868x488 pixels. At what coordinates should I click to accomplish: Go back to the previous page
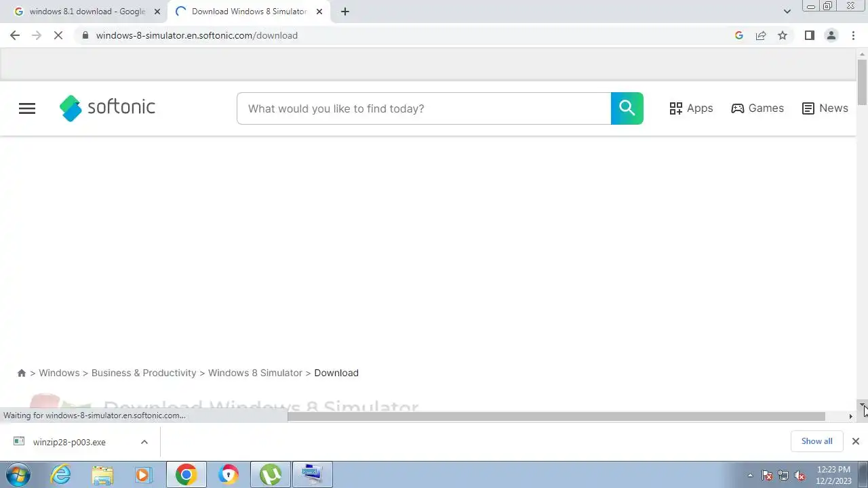tap(15, 35)
